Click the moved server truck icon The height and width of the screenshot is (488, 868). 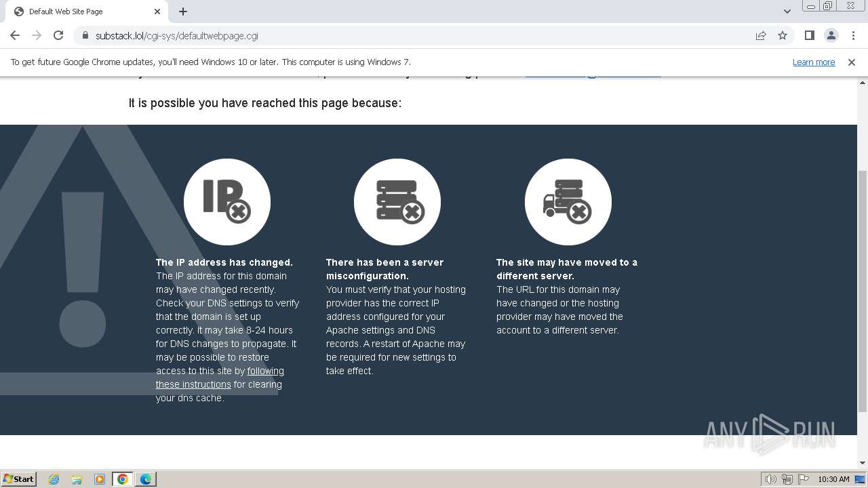tap(568, 202)
